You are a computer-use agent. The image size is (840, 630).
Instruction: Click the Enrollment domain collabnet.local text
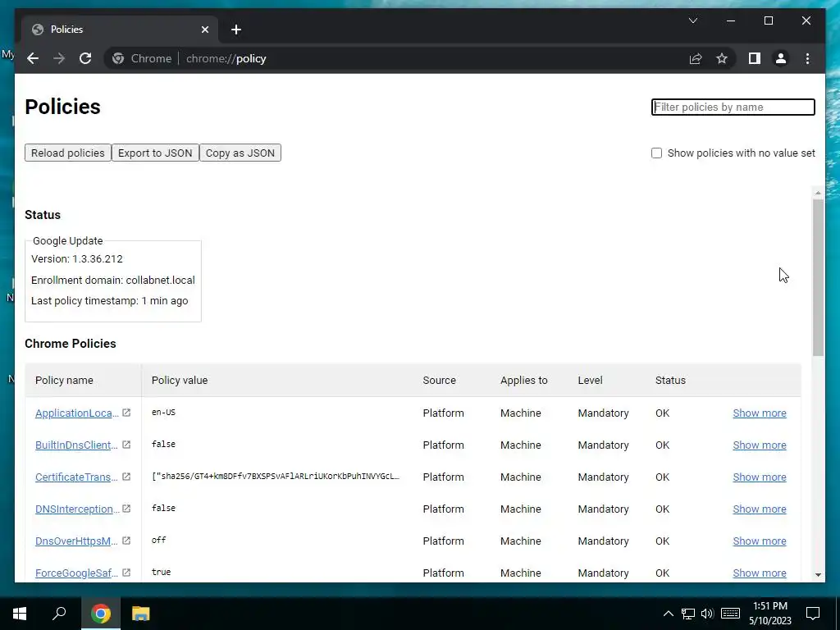click(x=113, y=281)
